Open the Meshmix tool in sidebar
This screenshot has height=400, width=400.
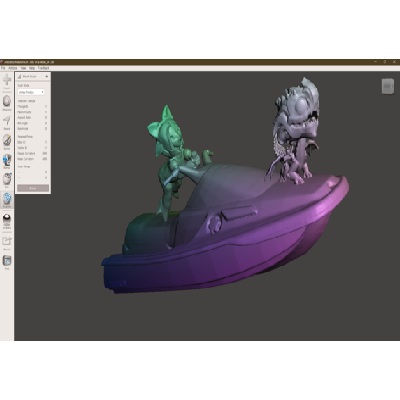pyautogui.click(x=7, y=101)
